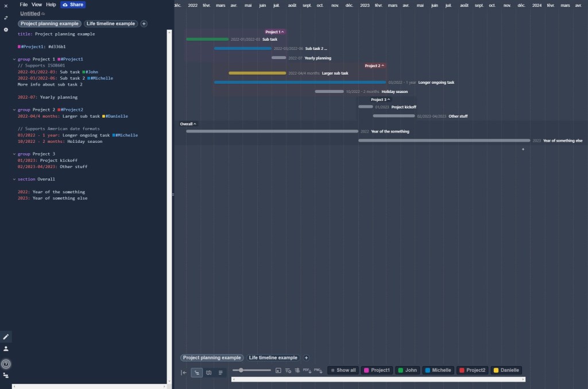Open the View menu

coord(37,3)
